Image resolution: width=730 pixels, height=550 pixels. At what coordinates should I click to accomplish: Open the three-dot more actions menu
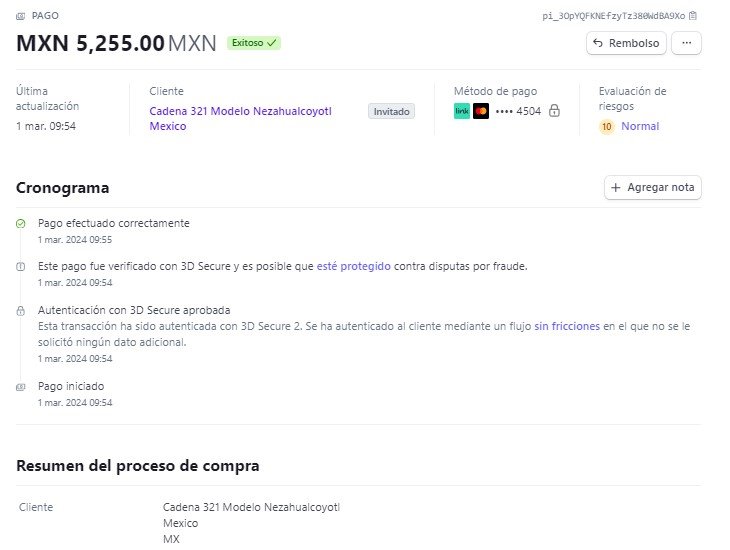pyautogui.click(x=686, y=43)
